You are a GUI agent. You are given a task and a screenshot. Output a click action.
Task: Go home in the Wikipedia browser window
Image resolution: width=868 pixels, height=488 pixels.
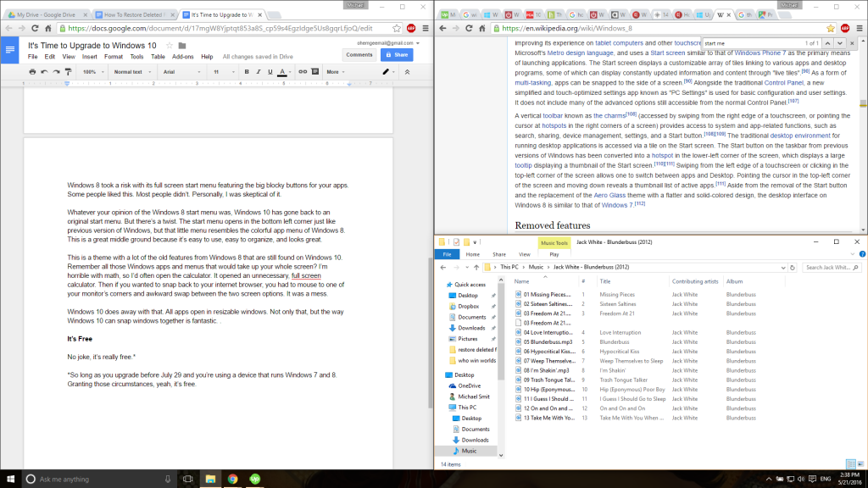[482, 28]
